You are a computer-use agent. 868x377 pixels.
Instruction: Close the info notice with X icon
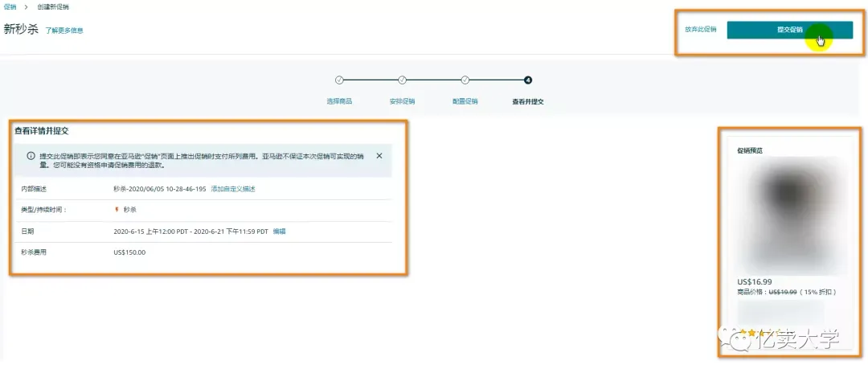pyautogui.click(x=379, y=156)
